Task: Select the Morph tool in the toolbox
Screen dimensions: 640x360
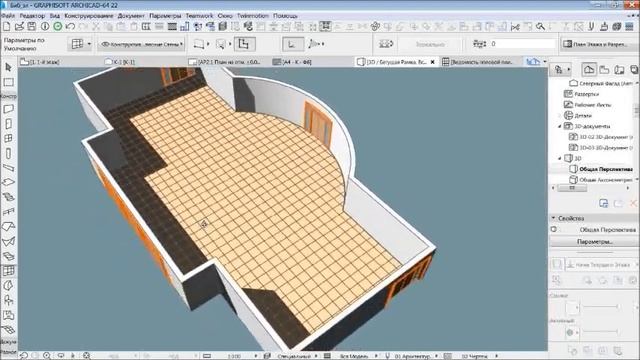Action: (8, 285)
